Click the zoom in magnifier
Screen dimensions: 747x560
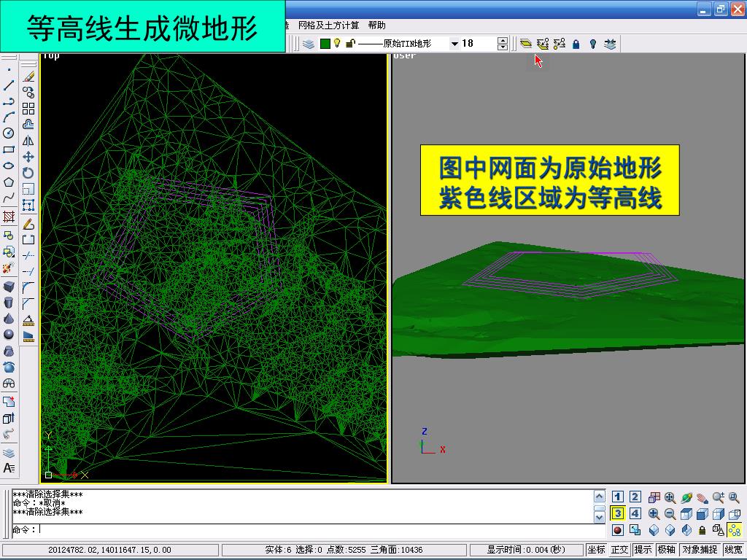(x=654, y=514)
